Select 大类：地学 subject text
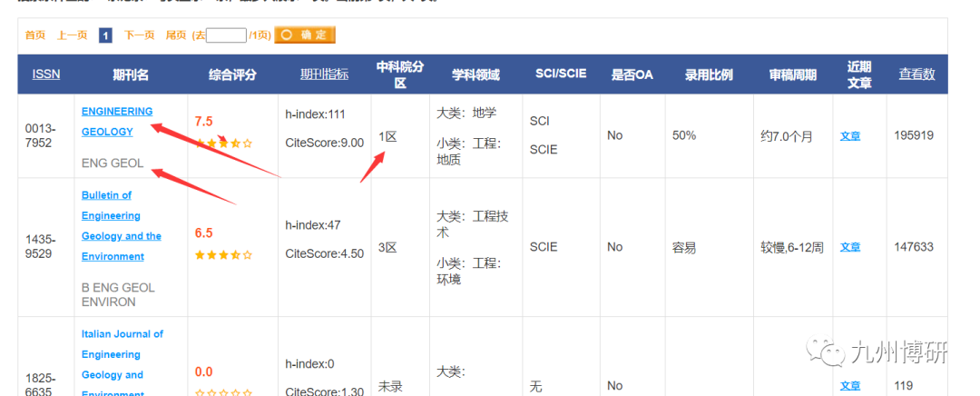The height and width of the screenshot is (396, 980). pos(467,114)
